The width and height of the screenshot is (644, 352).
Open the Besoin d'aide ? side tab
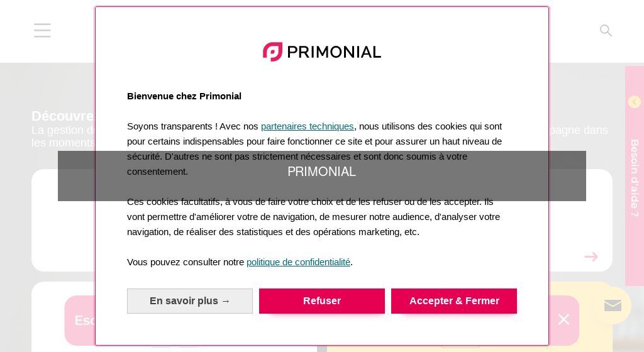[x=635, y=177]
